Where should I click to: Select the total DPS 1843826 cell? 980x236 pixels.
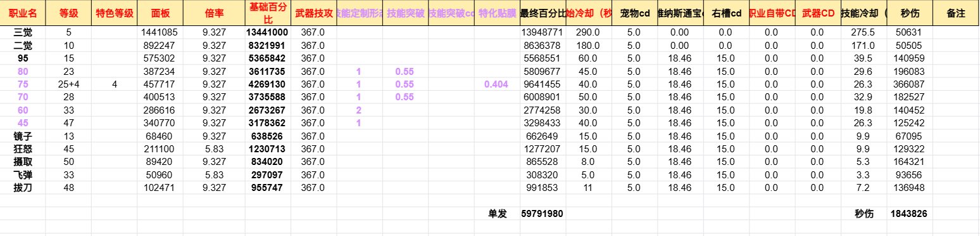coord(910,214)
